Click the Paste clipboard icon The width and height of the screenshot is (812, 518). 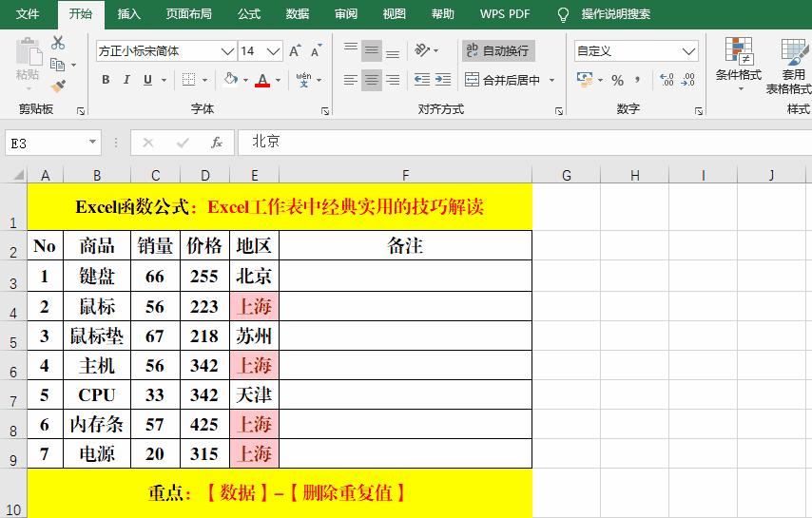pyautogui.click(x=28, y=51)
